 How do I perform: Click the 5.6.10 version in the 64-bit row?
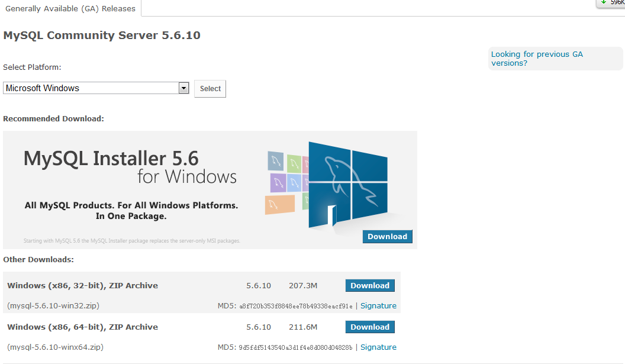258,327
